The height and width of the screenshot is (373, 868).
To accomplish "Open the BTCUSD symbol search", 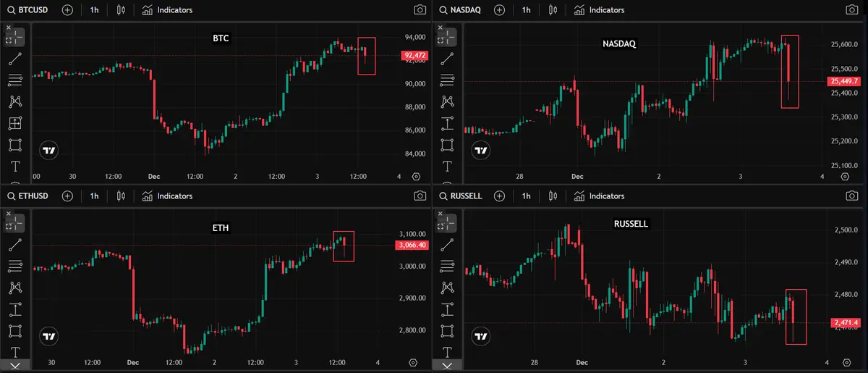I will click(x=29, y=10).
